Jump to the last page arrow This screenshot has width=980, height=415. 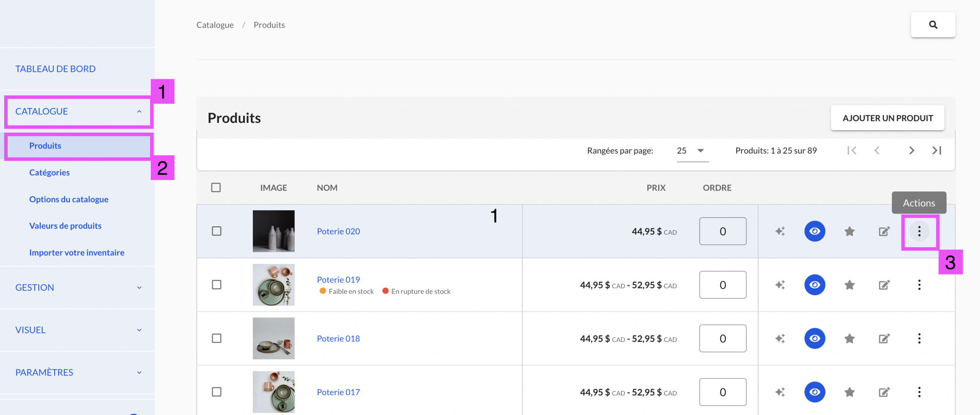936,150
